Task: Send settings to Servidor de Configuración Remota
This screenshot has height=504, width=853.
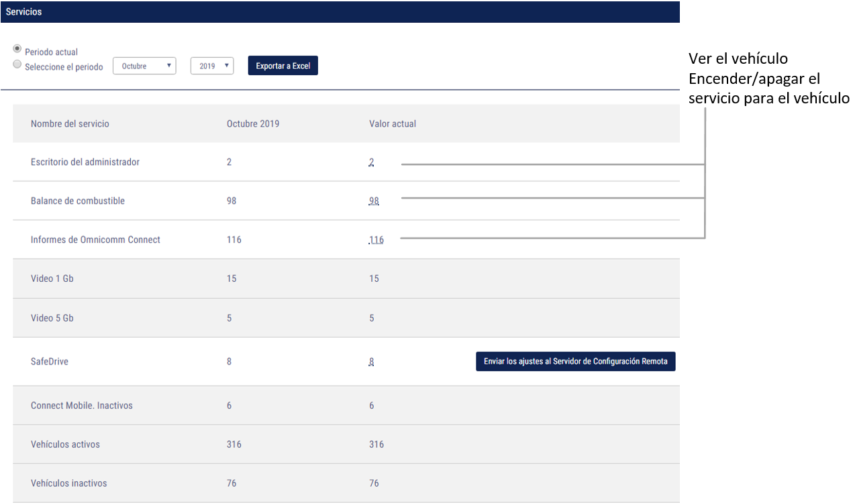Action: point(575,361)
